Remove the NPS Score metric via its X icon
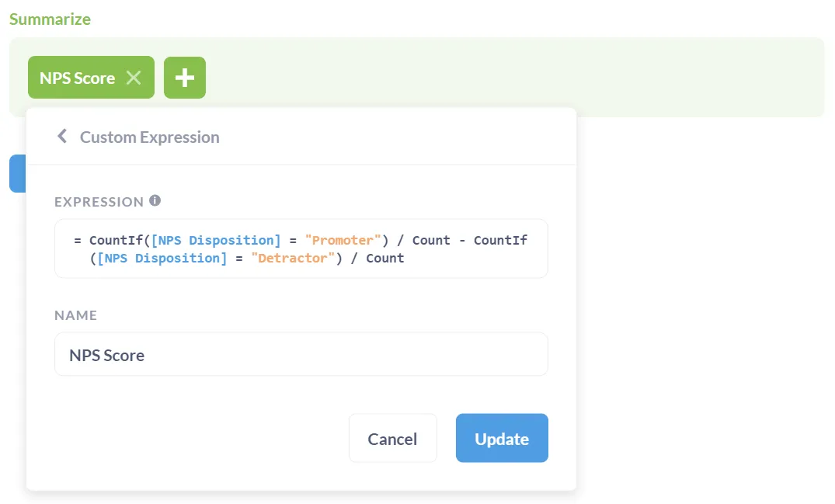835x504 pixels. [133, 77]
